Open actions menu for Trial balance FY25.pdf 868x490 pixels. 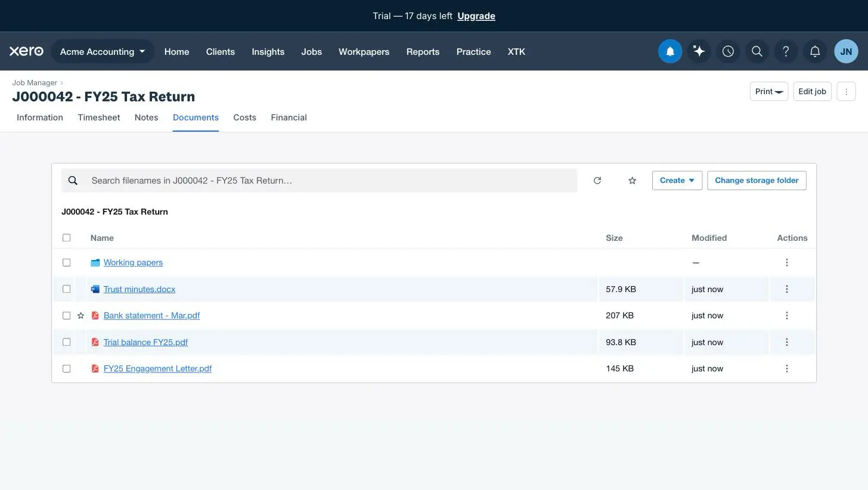pos(786,342)
